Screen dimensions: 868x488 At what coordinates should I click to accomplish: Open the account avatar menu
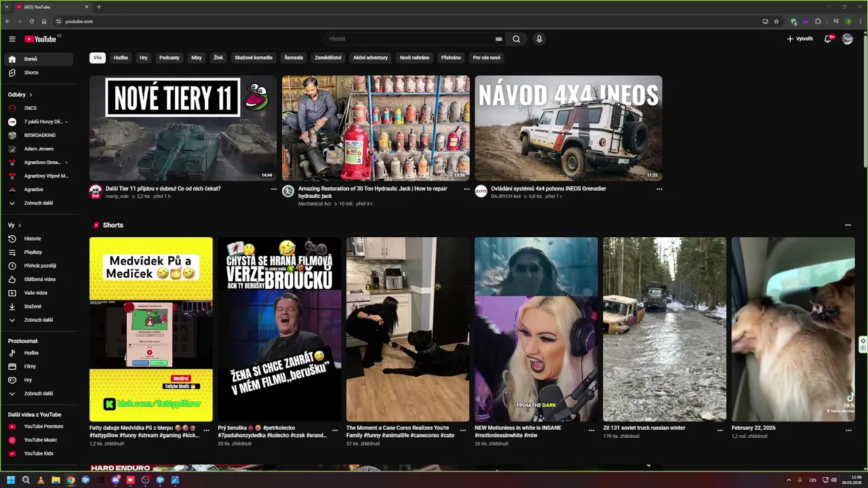coord(847,39)
